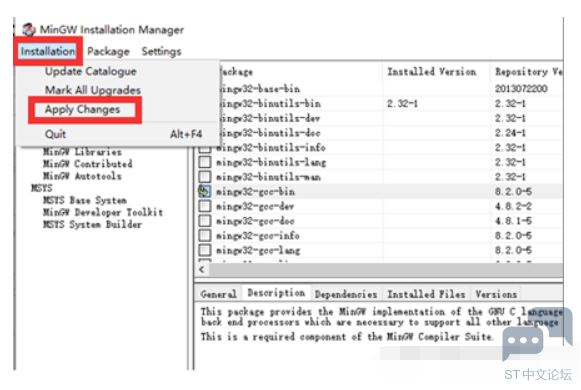Click marked install icon for mingw32-gcc-bin
The width and height of the screenshot is (581, 390).
click(205, 191)
